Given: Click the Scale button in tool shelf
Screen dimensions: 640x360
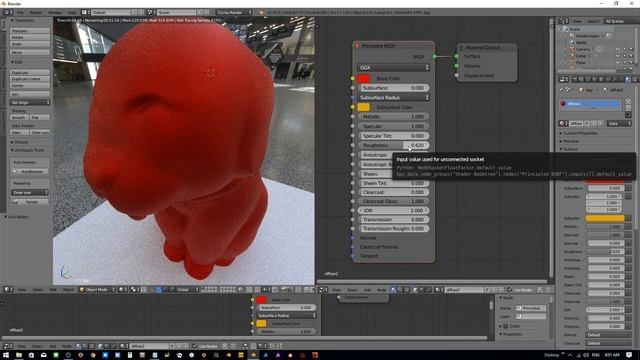Looking at the screenshot, I should pos(30,44).
